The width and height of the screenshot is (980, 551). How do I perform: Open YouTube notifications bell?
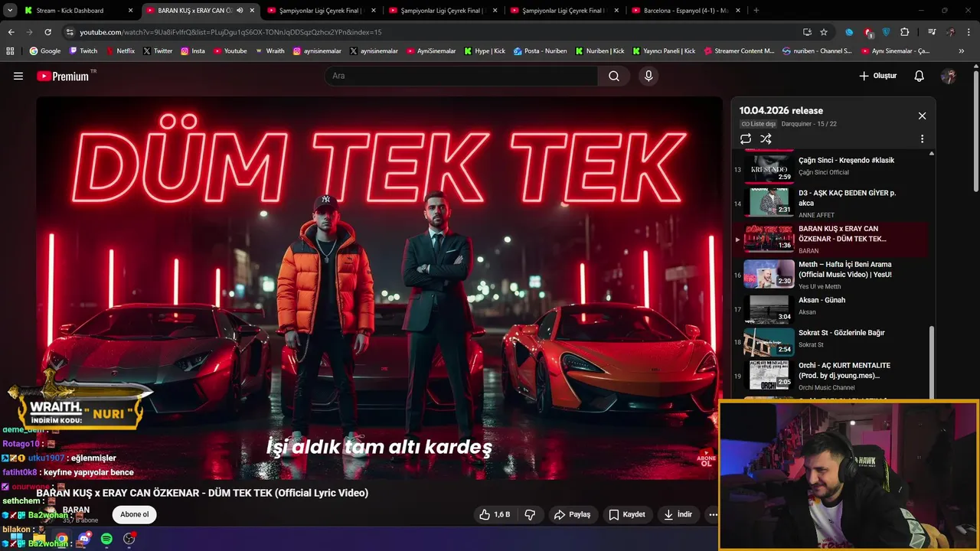[920, 76]
